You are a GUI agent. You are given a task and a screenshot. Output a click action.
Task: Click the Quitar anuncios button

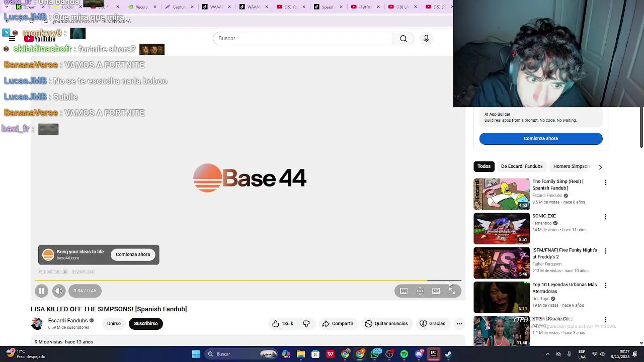[x=386, y=324]
